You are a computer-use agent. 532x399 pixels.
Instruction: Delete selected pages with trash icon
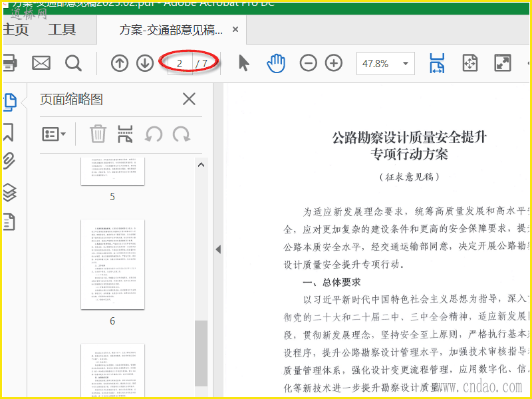(x=98, y=134)
